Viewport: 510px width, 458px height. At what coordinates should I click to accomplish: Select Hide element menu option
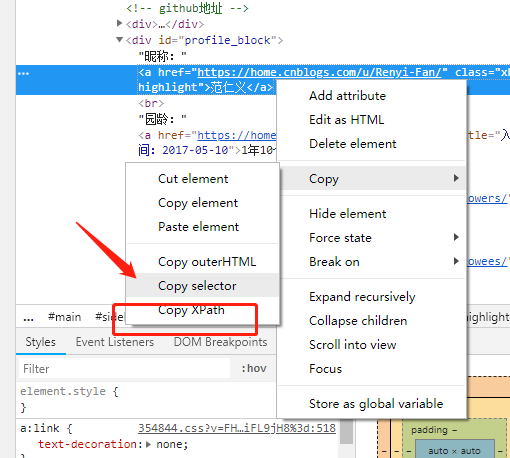coord(347,214)
